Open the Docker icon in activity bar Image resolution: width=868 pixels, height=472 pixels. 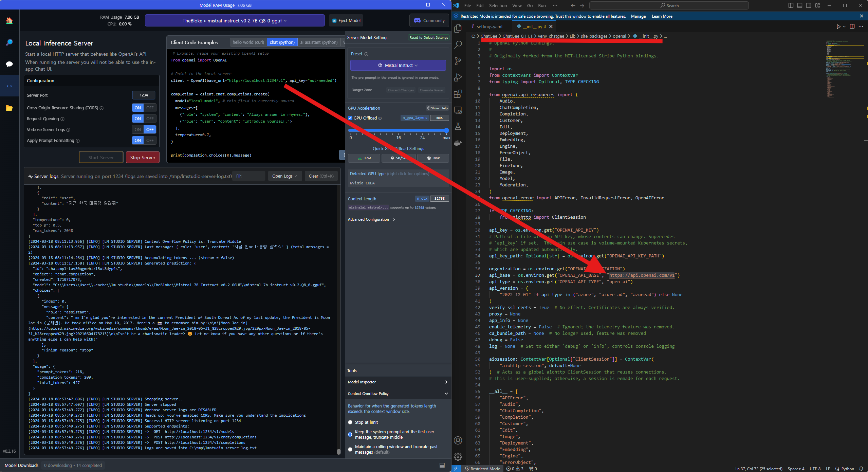[x=458, y=143]
